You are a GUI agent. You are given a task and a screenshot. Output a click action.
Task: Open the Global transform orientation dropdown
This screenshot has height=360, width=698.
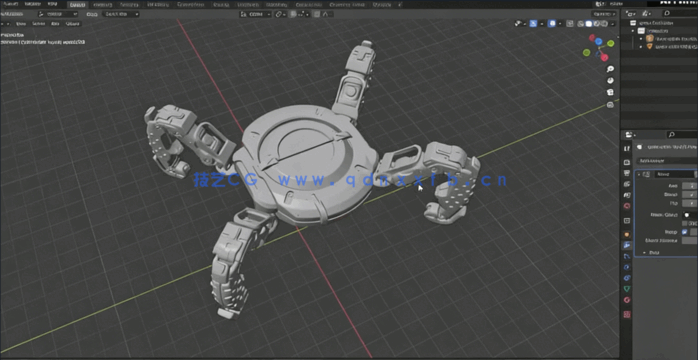[x=255, y=14]
